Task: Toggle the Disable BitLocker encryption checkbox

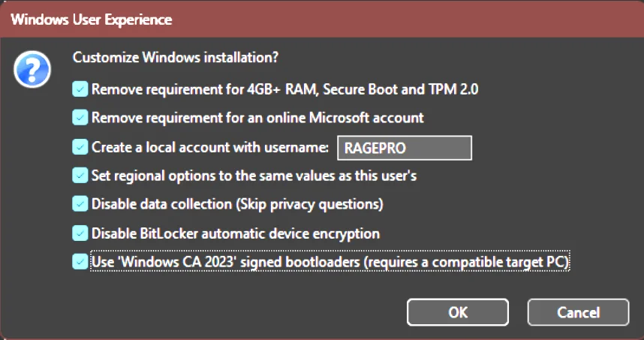Action: tap(80, 233)
